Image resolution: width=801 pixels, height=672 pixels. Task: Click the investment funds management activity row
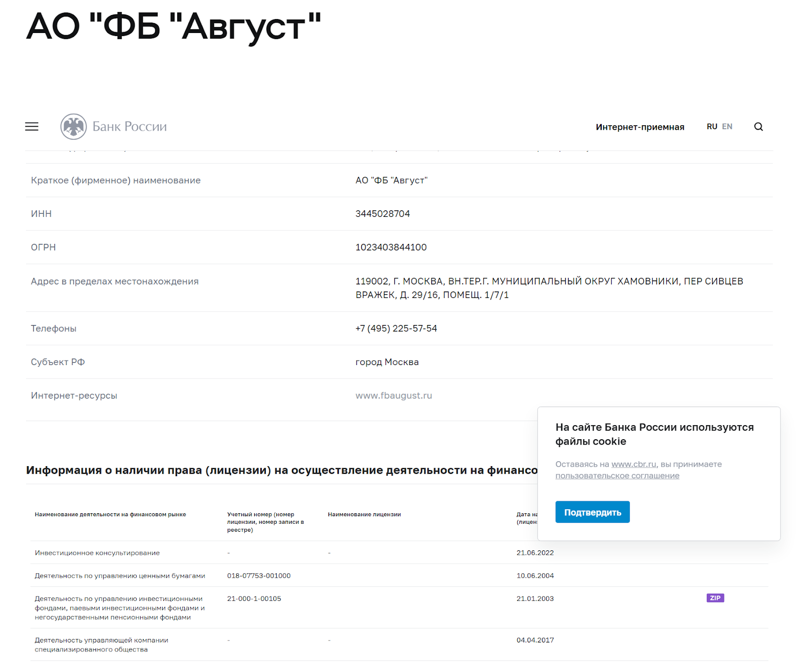[x=399, y=608]
